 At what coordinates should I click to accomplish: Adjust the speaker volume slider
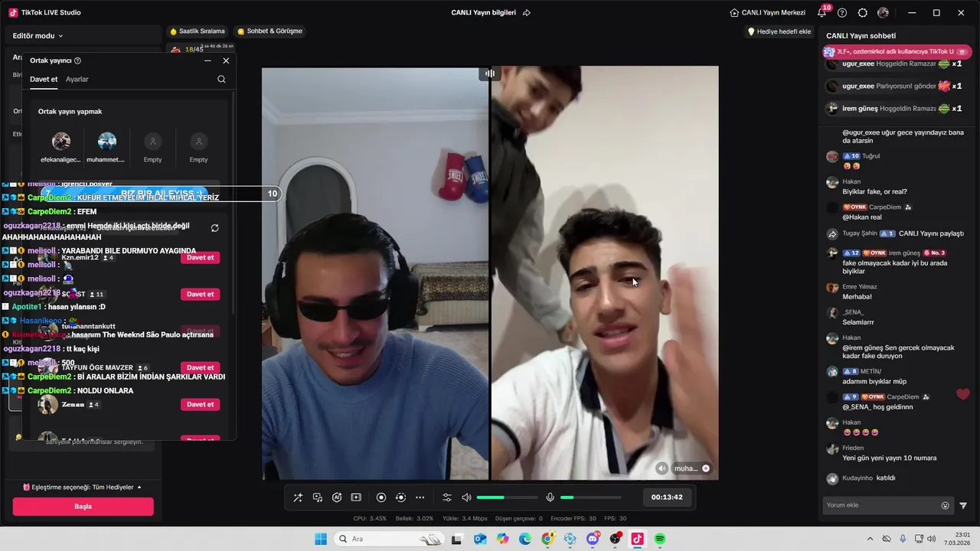(507, 497)
